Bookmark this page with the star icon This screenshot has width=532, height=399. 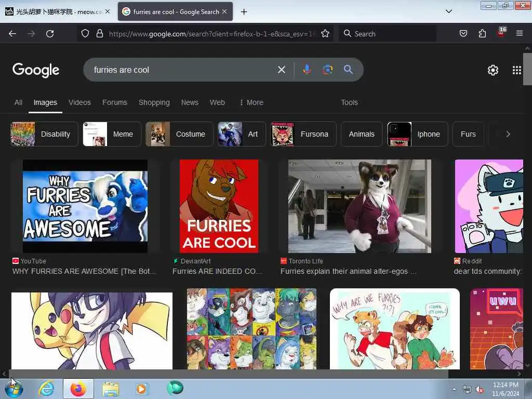point(325,34)
